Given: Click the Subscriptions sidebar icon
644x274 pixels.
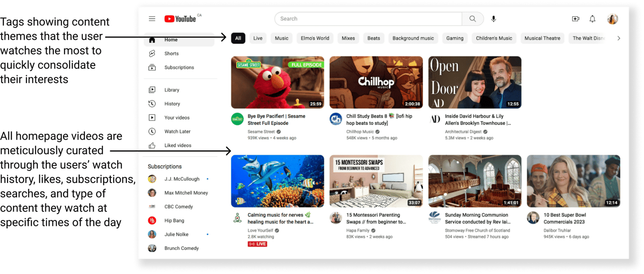Looking at the screenshot, I should pos(152,67).
